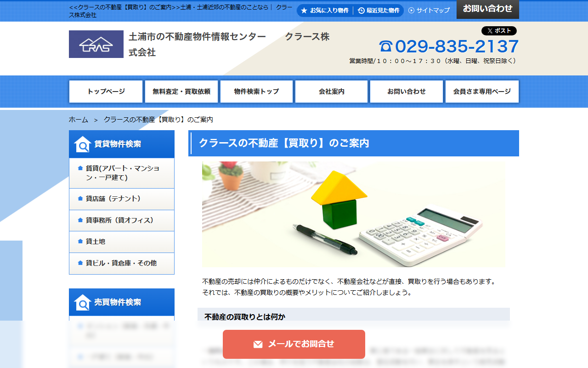
Task: Click the telephone icon beside the phone number
Action: (386, 46)
